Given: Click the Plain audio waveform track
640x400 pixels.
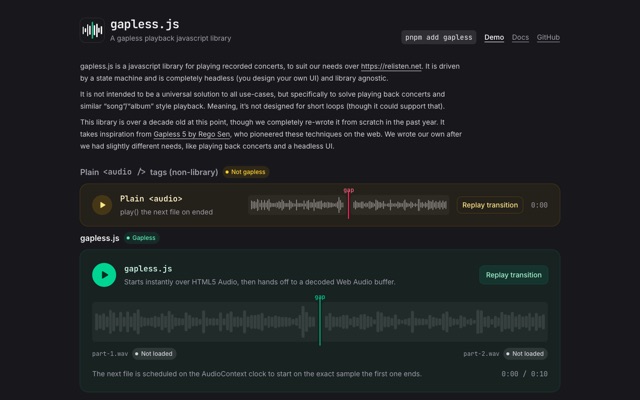Looking at the screenshot, I should (349, 205).
